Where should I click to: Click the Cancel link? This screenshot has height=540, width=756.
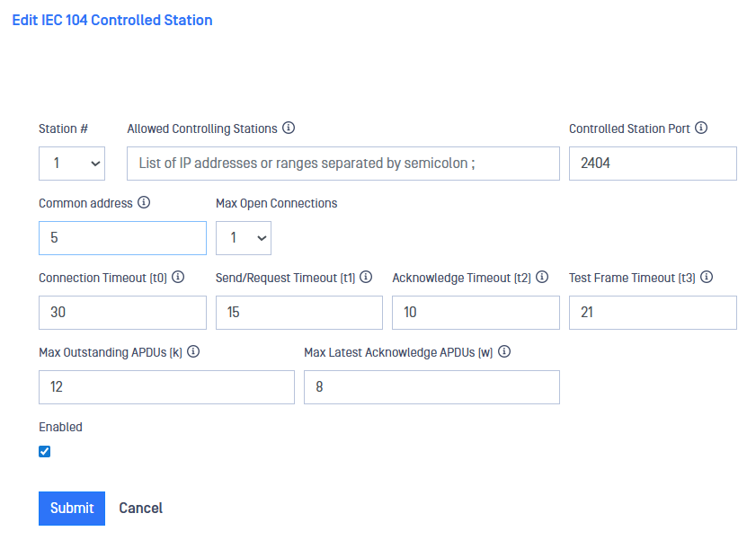click(141, 509)
